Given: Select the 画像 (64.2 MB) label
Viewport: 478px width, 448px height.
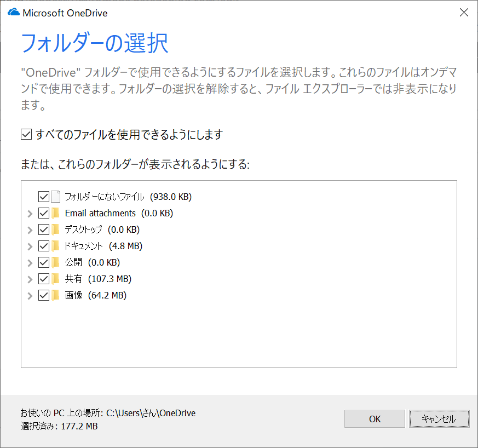Looking at the screenshot, I should click(x=96, y=296).
